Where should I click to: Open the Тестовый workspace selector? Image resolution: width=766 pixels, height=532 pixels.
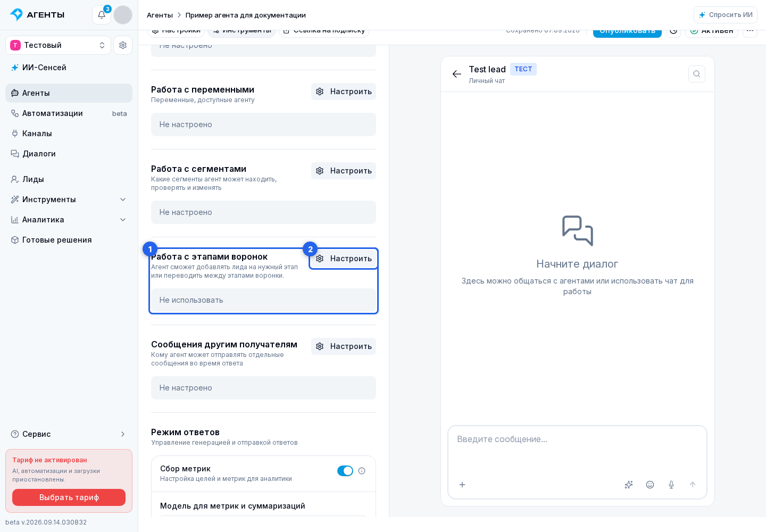click(x=58, y=45)
